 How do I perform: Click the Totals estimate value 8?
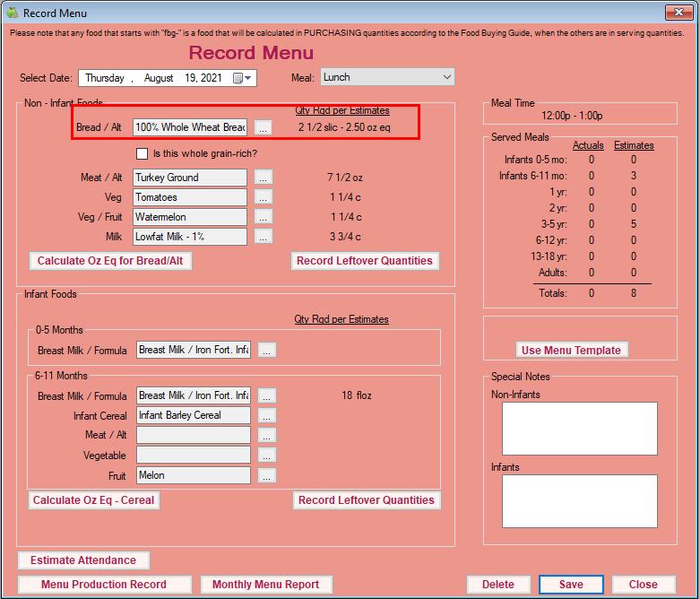(x=634, y=293)
